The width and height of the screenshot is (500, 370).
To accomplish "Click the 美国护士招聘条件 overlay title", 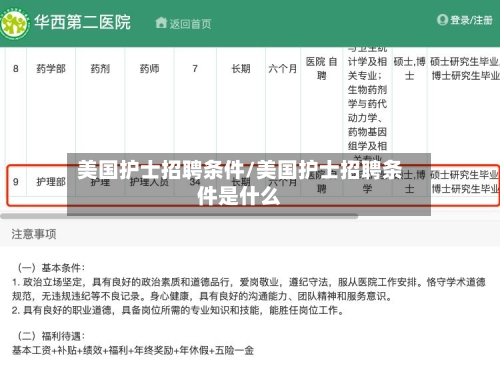I will click(x=239, y=183).
